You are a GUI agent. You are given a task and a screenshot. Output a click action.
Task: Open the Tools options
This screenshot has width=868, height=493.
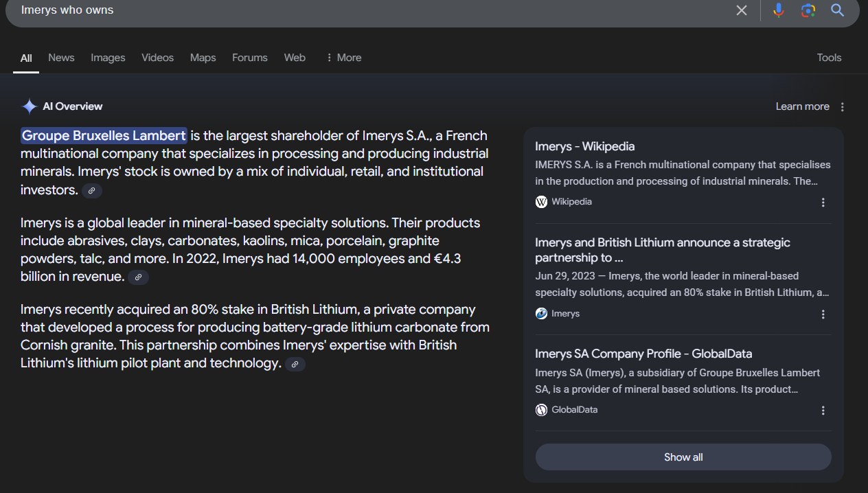tap(829, 58)
